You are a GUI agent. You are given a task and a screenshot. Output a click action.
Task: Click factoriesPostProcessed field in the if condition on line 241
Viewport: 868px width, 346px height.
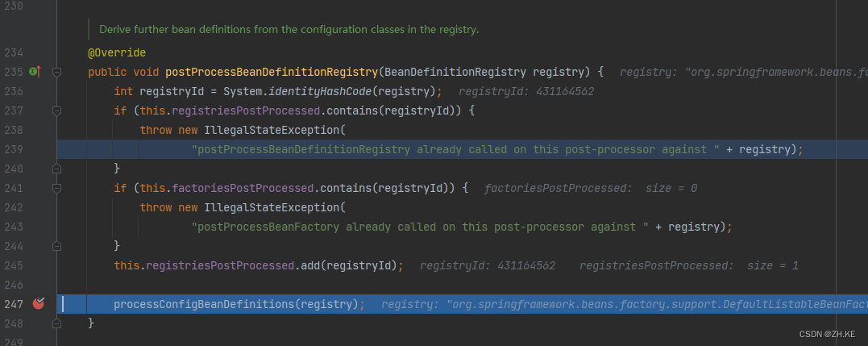point(243,188)
